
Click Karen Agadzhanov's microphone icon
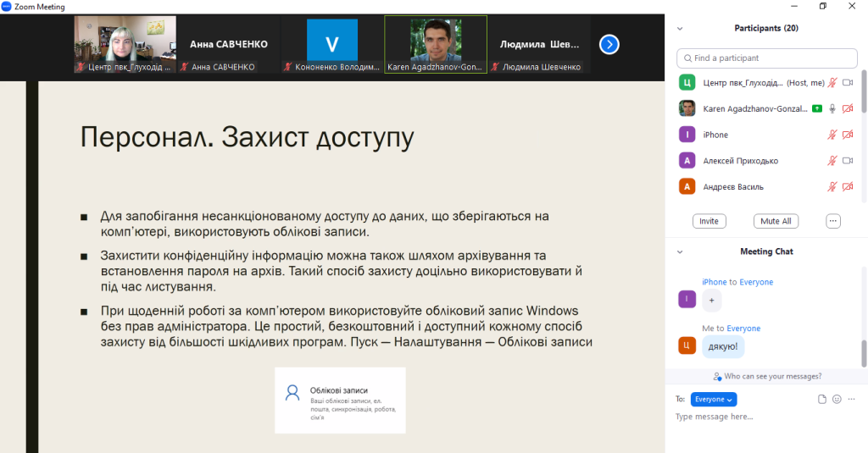coord(832,108)
